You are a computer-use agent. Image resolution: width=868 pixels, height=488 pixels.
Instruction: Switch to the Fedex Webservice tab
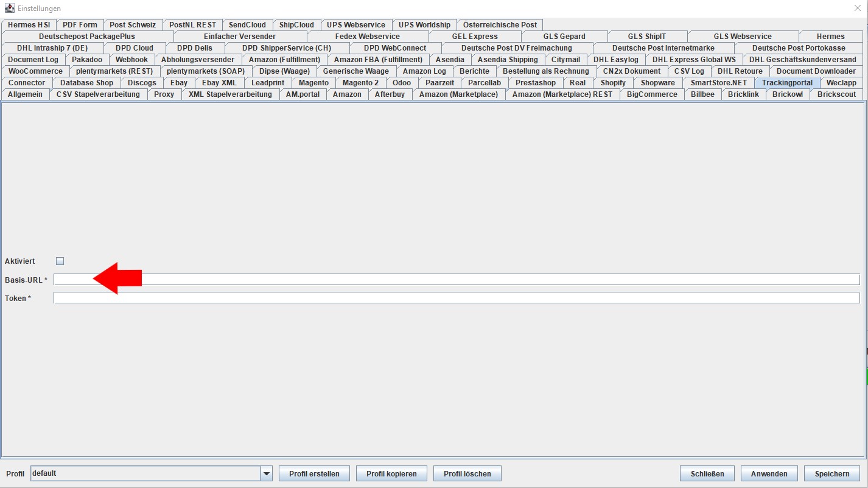(368, 37)
